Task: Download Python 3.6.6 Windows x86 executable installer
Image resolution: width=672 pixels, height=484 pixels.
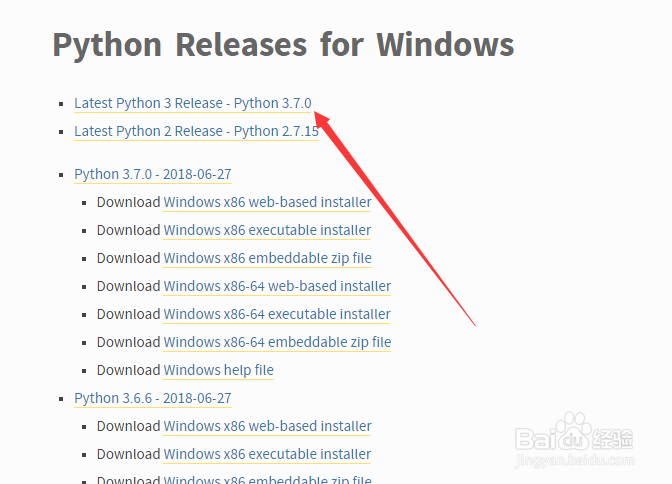Action: (x=267, y=454)
